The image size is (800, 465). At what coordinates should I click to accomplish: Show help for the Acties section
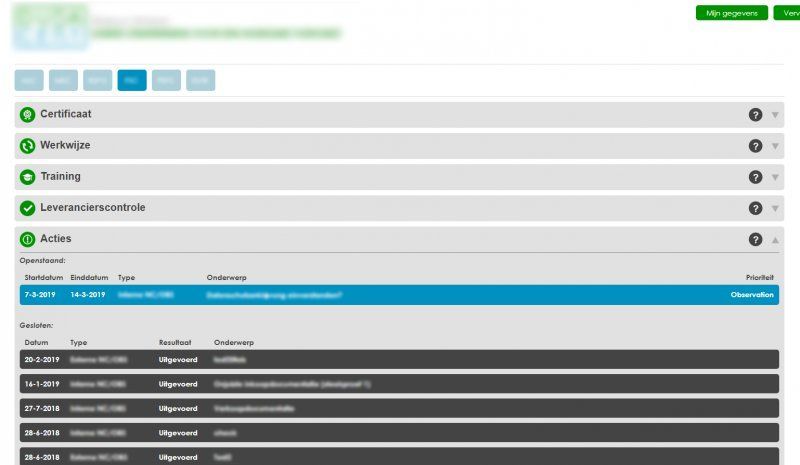point(755,240)
